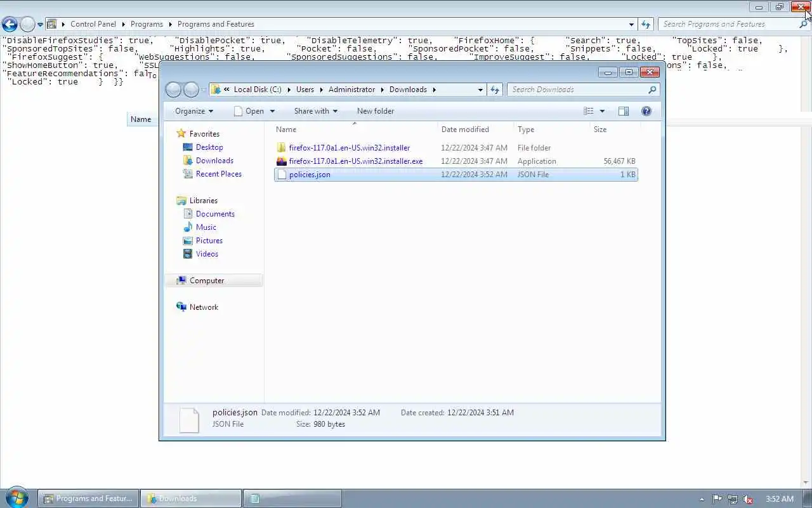Click Favorites group header

click(x=204, y=134)
